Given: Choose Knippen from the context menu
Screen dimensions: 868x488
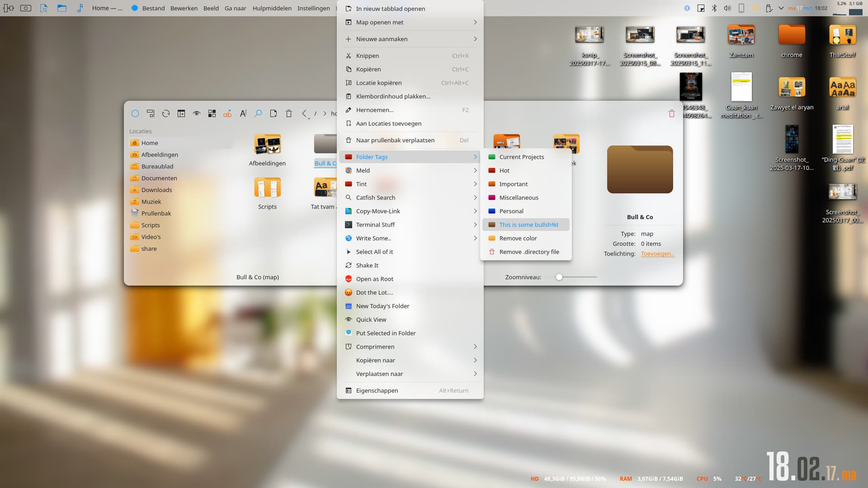Looking at the screenshot, I should [x=410, y=56].
